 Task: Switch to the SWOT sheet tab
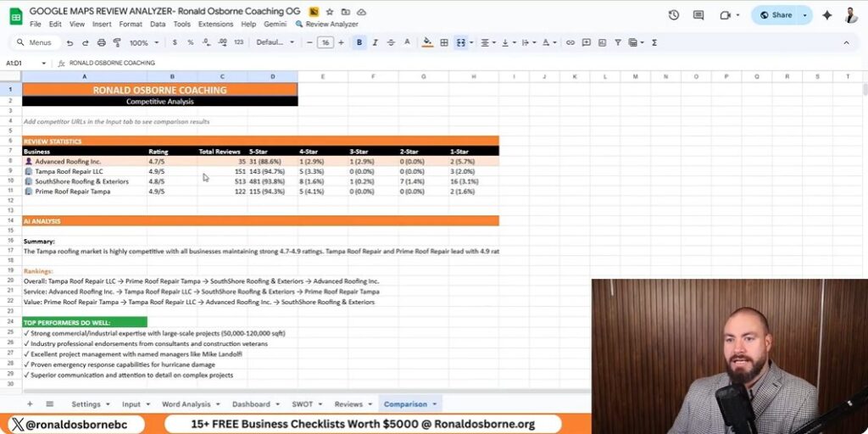[307, 404]
